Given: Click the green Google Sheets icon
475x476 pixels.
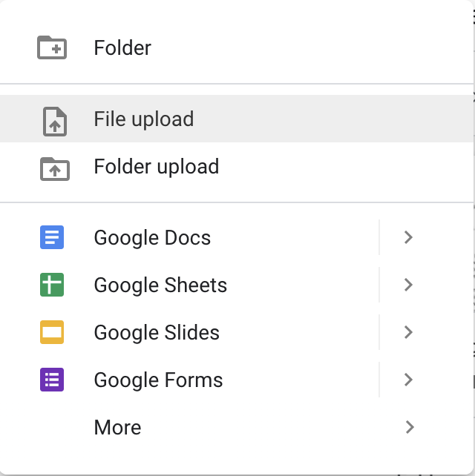Looking at the screenshot, I should (52, 285).
